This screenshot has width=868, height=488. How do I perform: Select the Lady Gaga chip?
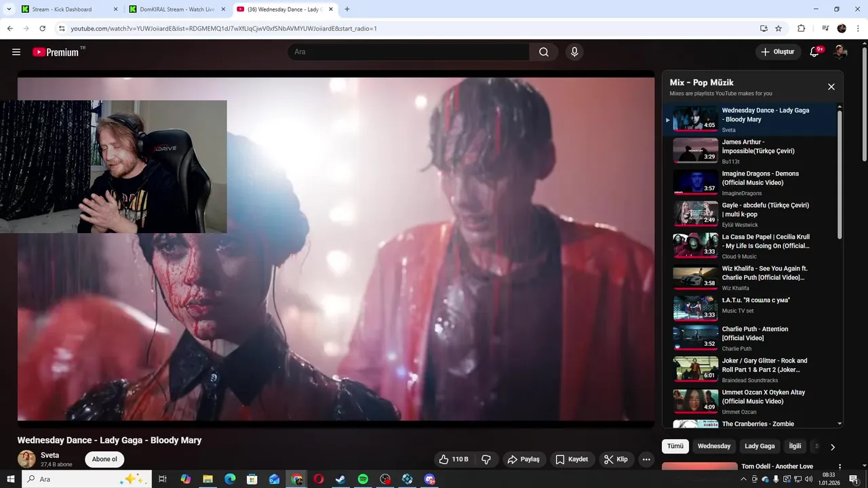click(x=759, y=446)
